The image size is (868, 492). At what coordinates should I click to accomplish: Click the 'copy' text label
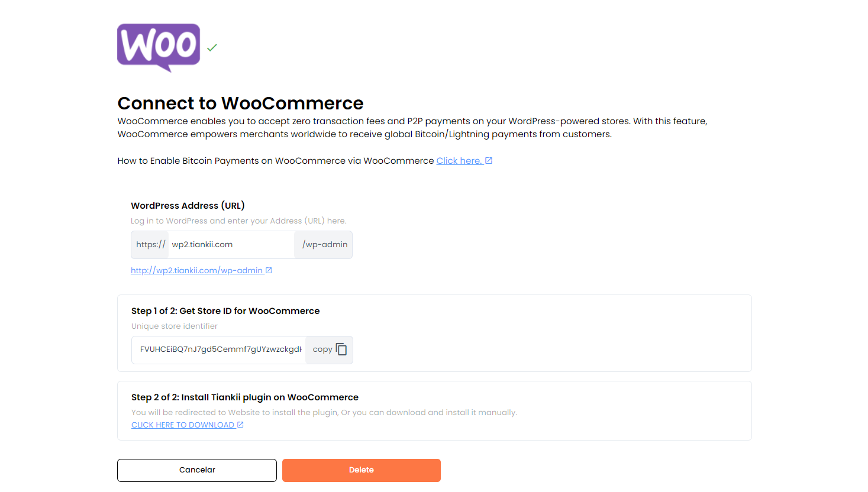[x=322, y=349]
